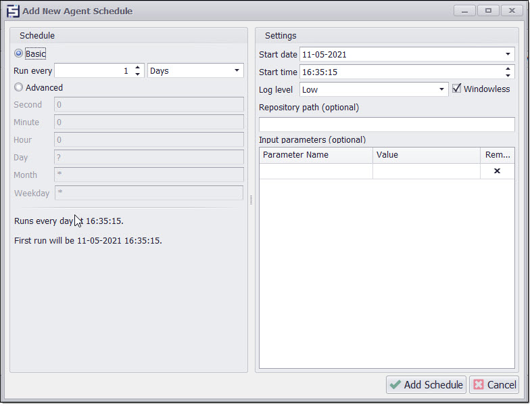532x406 pixels.
Task: Click the Add Schedule button
Action: point(426,384)
